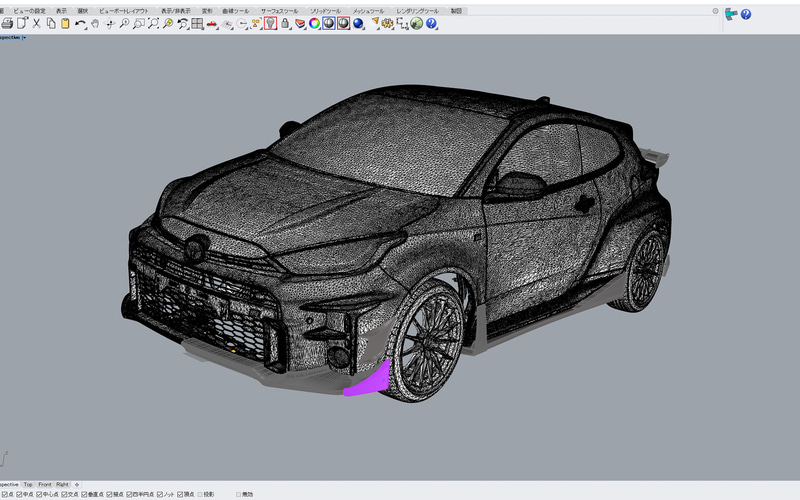Click the four-viewport layout icon
Screen dimensions: 800x500
[x=198, y=23]
